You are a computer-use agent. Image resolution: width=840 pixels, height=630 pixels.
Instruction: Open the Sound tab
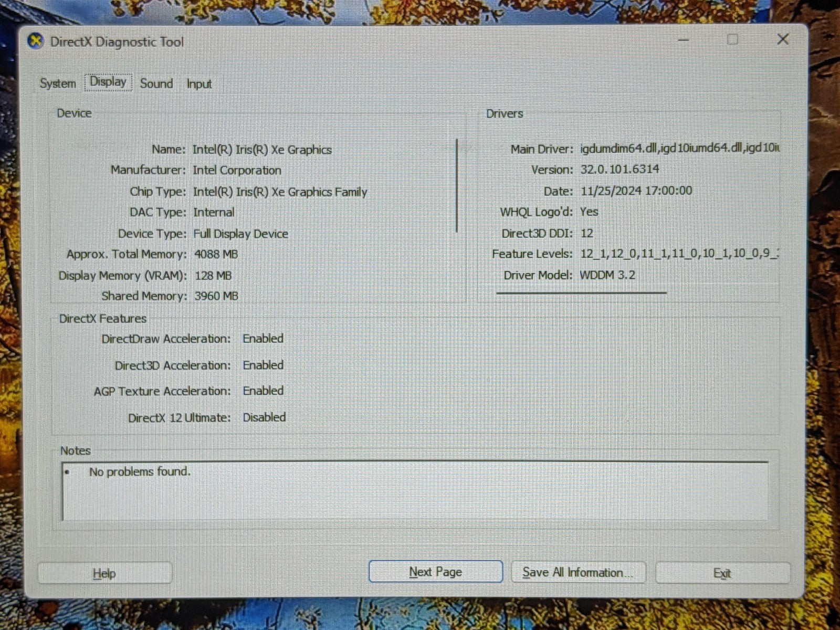click(x=156, y=83)
